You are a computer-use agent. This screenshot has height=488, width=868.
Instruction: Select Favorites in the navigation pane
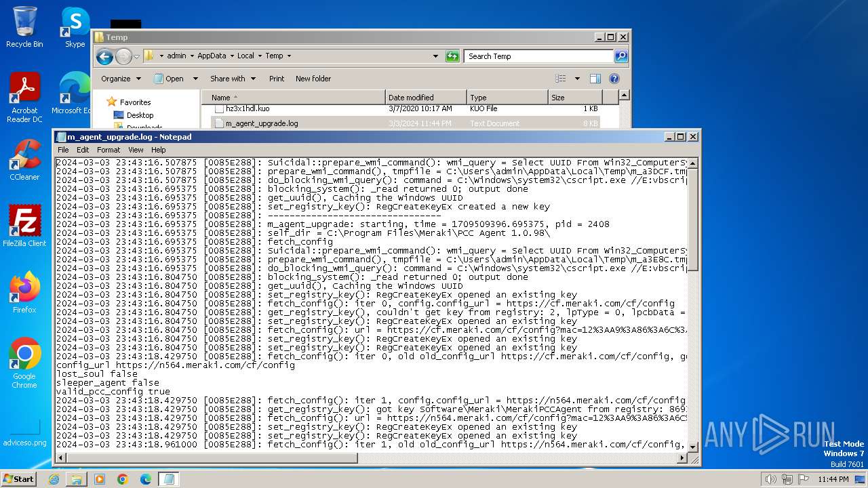135,102
